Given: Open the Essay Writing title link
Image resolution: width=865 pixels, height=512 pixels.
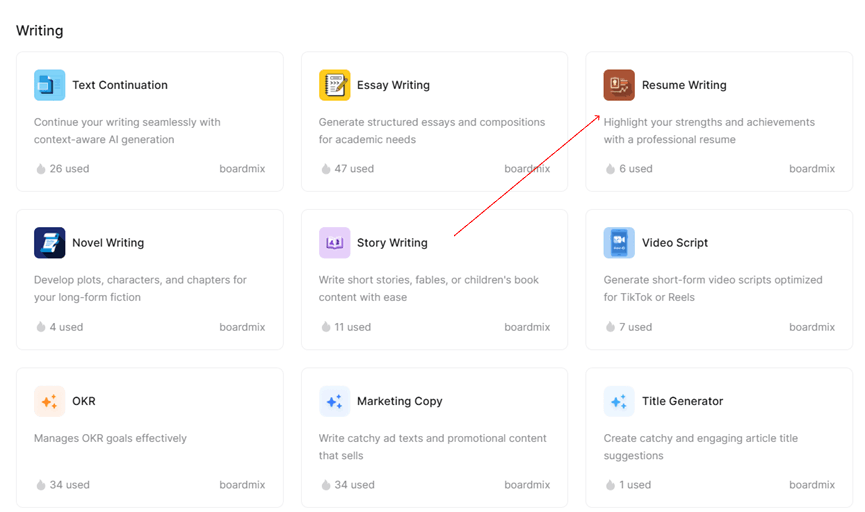Looking at the screenshot, I should click(x=393, y=85).
